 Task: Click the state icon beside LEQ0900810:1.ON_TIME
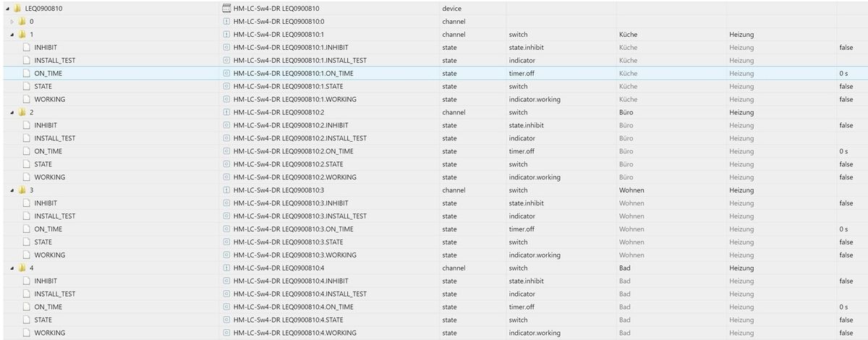tap(227, 73)
